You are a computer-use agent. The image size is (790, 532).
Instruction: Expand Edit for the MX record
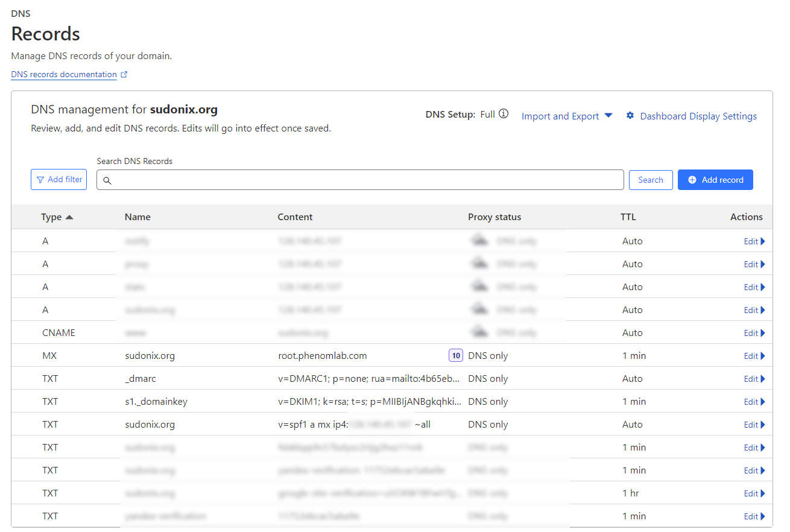click(754, 356)
